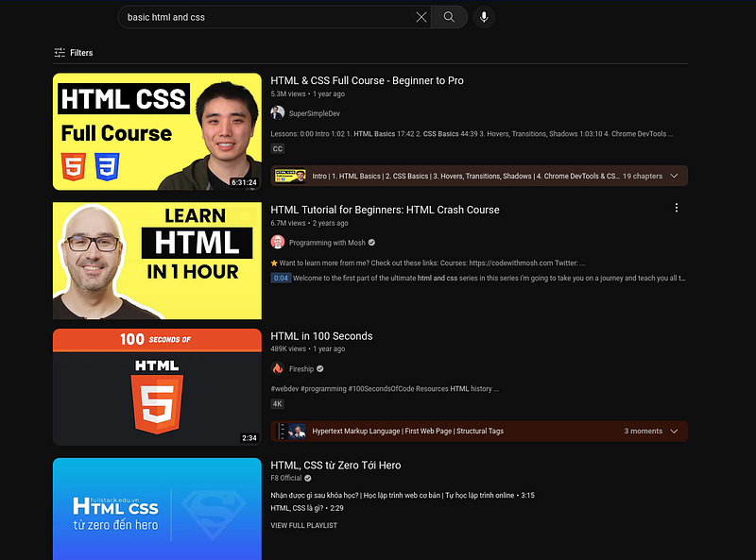Click VIEW FULL PLAYLIST
Viewport: 756px width, 560px height.
pyautogui.click(x=303, y=526)
